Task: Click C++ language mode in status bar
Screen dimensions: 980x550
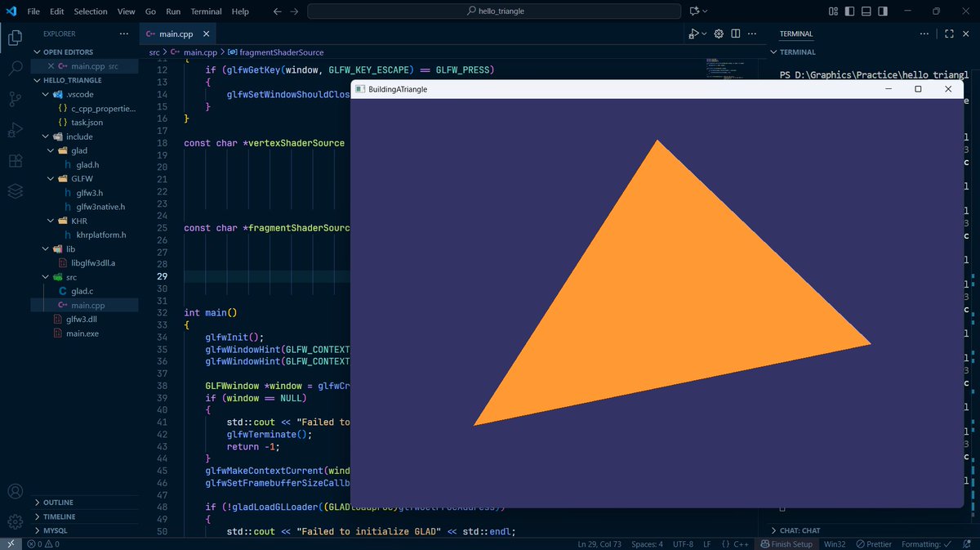Action: tap(735, 543)
